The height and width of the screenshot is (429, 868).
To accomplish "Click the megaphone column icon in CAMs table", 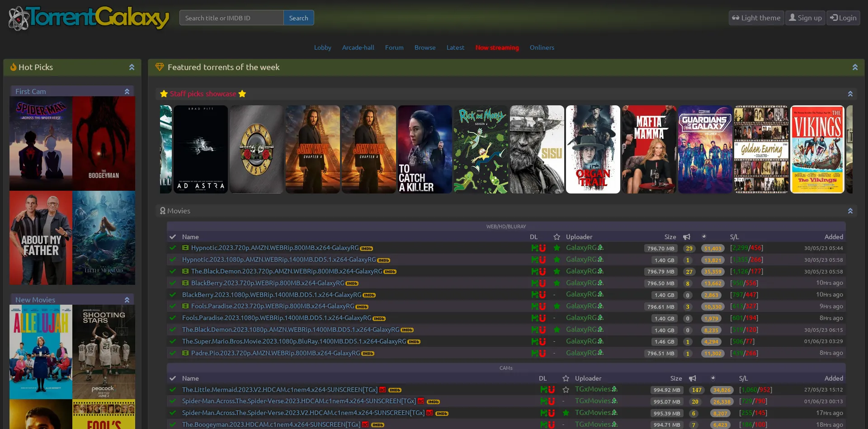I will [692, 378].
